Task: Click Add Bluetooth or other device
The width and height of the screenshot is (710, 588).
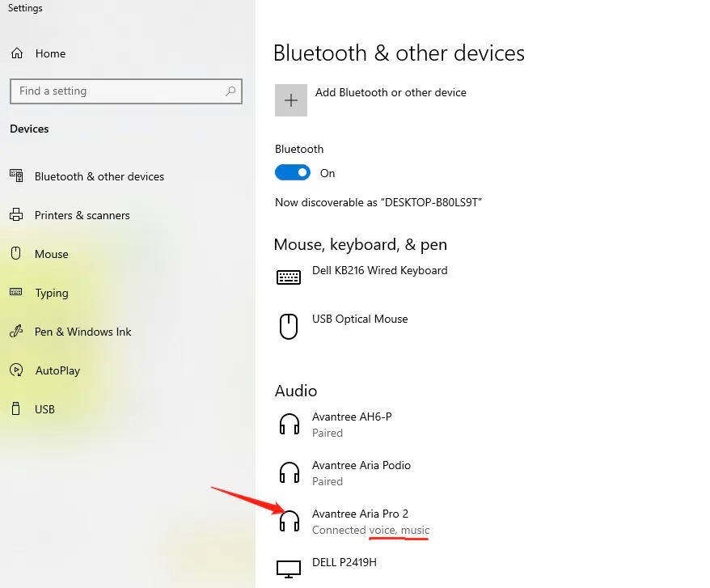Action: click(391, 92)
